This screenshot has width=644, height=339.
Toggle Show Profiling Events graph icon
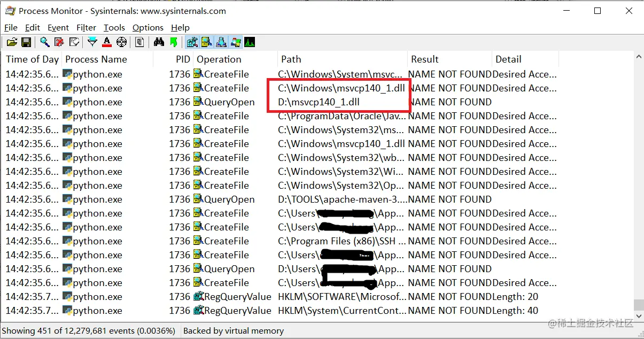coord(250,42)
